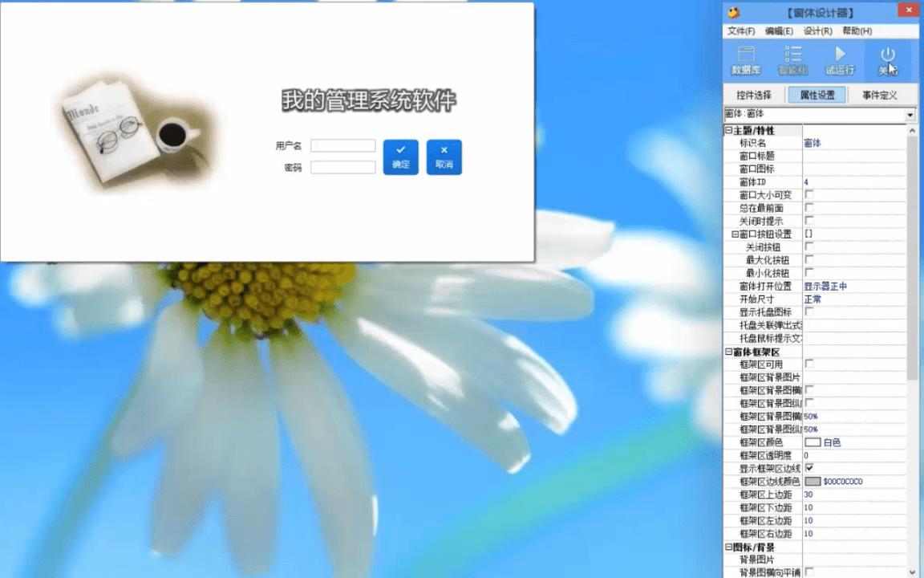Collapse the 图标/背景 property group
Screen dimensions: 924x578
[728, 547]
